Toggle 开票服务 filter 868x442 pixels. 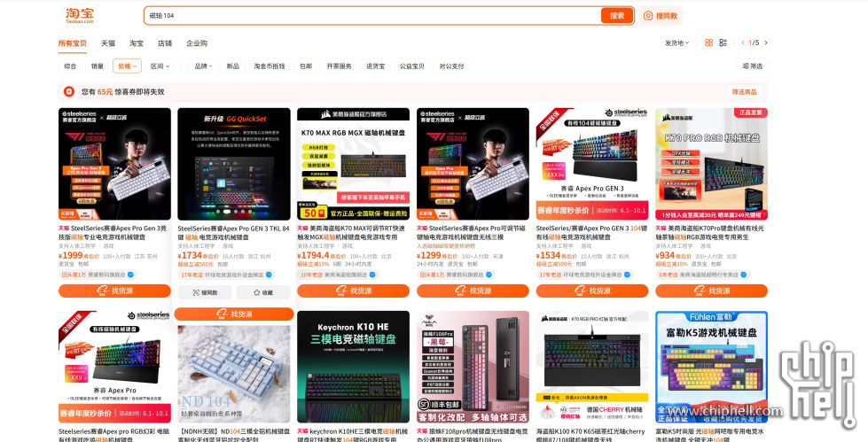pos(339,66)
